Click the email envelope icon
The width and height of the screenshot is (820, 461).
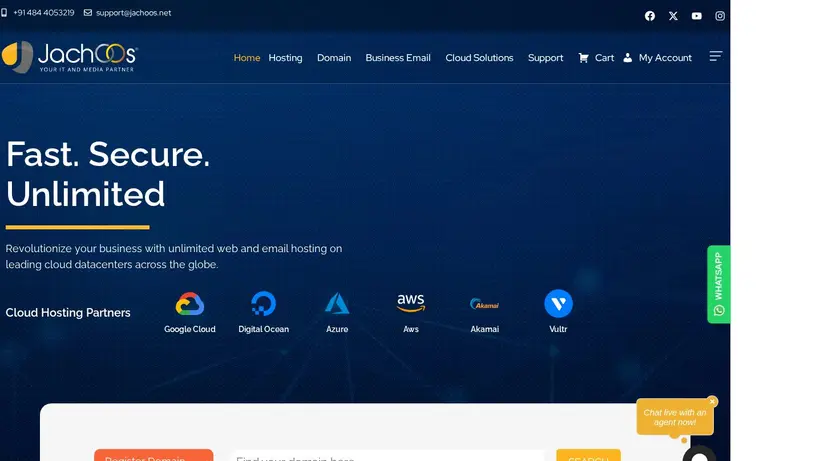(x=88, y=13)
